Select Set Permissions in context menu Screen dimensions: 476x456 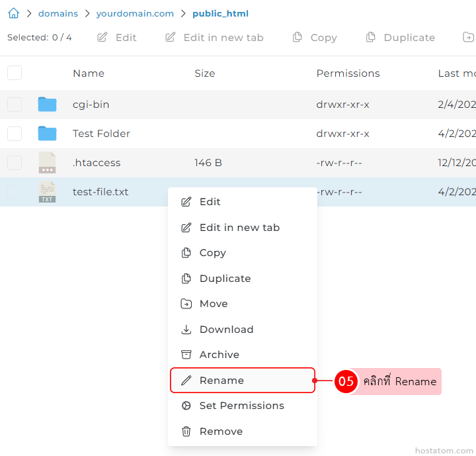pos(242,406)
